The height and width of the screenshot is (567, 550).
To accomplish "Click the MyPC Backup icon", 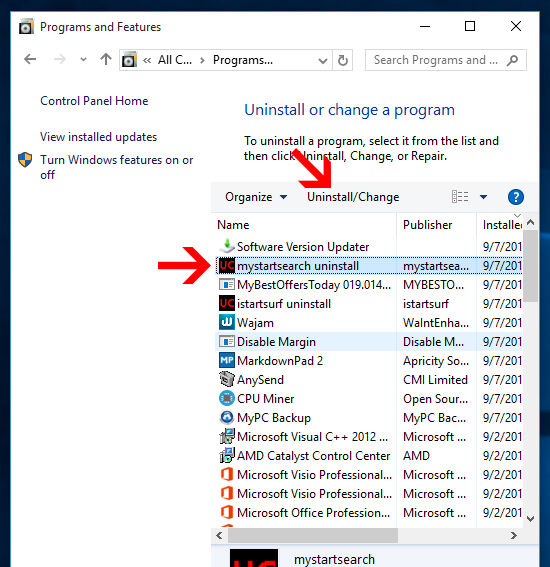I will pyautogui.click(x=227, y=417).
